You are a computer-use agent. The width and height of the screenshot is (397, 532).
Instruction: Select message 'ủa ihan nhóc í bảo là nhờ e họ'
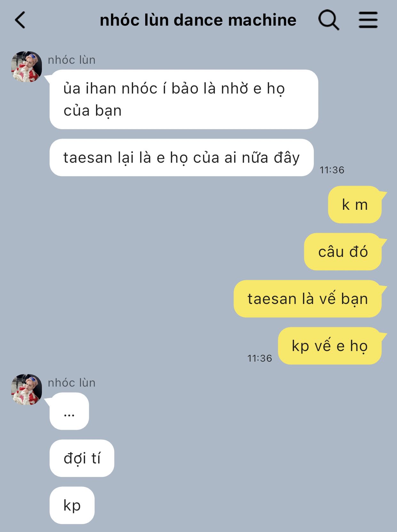(184, 99)
